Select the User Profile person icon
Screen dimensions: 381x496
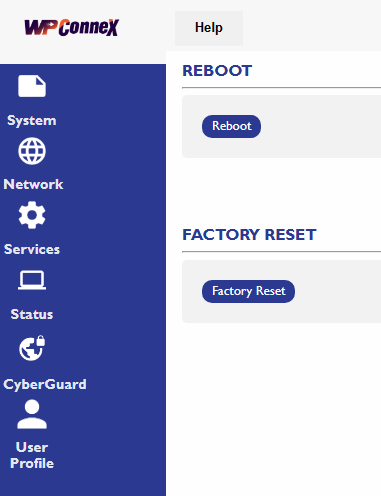pos(32,414)
